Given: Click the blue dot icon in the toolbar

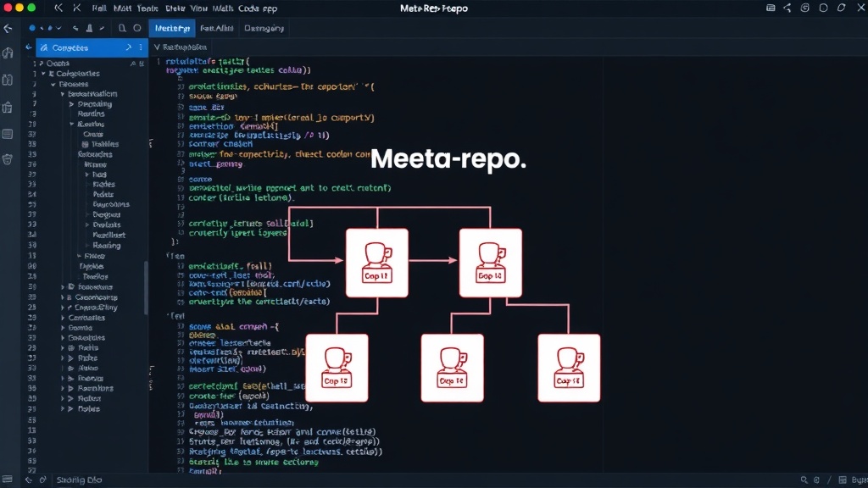Looking at the screenshot, I should click(x=32, y=28).
